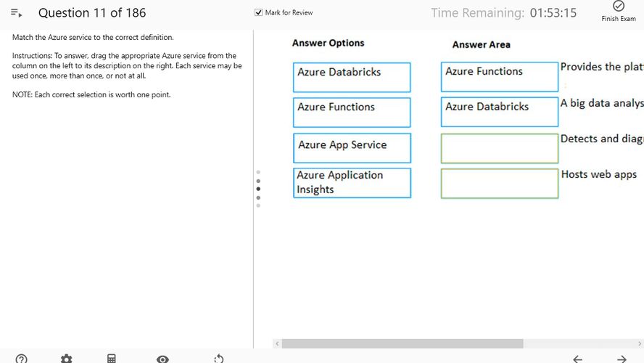Click the placed Azure Databricks answer box
Viewport: 644px width, 363px height.
pyautogui.click(x=499, y=113)
